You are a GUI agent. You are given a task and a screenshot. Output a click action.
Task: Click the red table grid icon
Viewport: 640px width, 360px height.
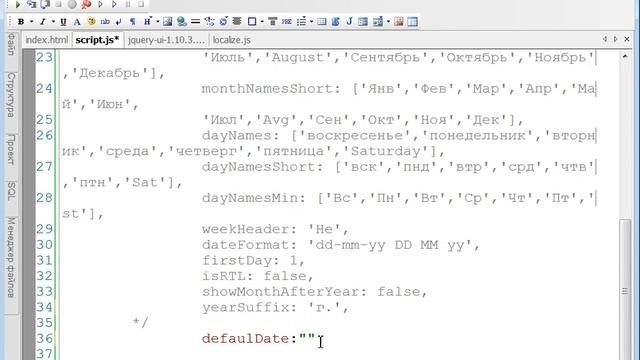(x=399, y=22)
